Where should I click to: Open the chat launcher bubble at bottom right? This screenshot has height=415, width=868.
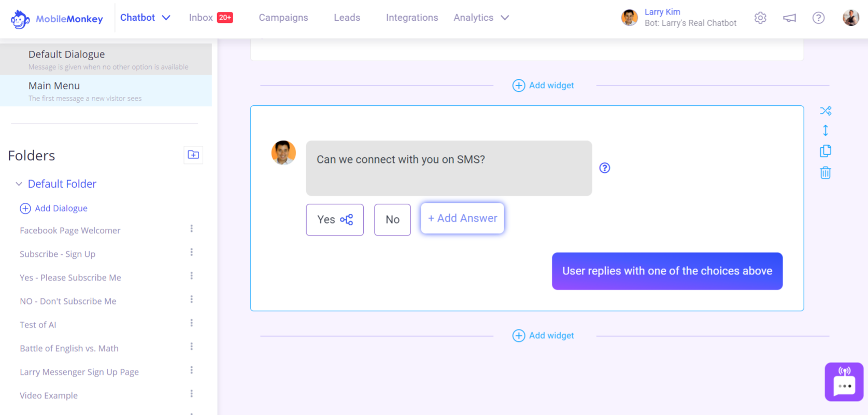(844, 382)
